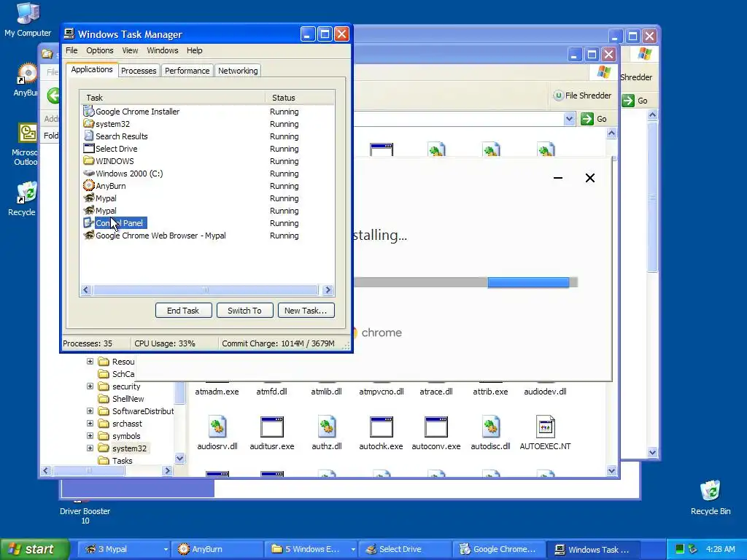Switch to the Processes tab
The height and width of the screenshot is (560, 747).
(x=139, y=71)
